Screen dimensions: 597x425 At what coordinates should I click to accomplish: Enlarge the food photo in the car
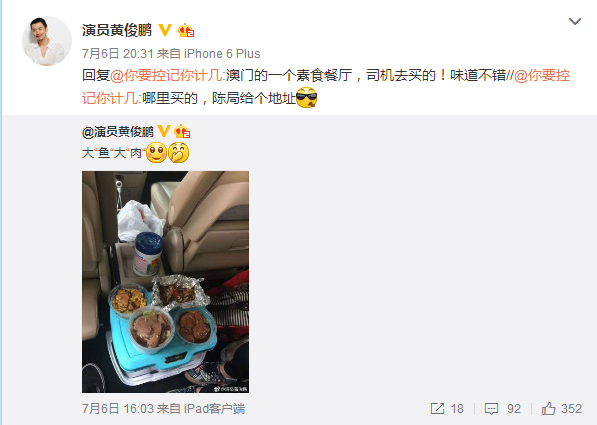[166, 282]
